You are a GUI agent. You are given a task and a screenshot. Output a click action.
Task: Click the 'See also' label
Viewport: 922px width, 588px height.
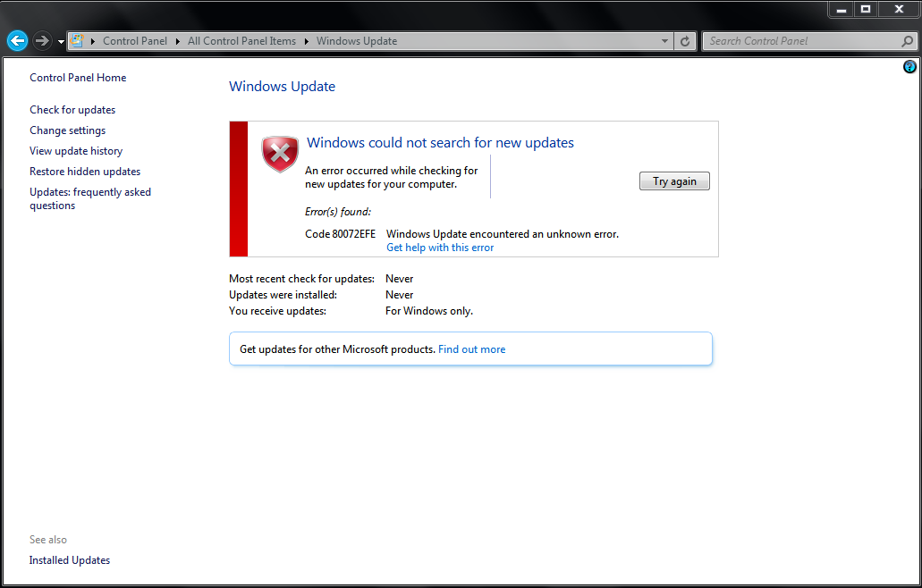tap(48, 539)
